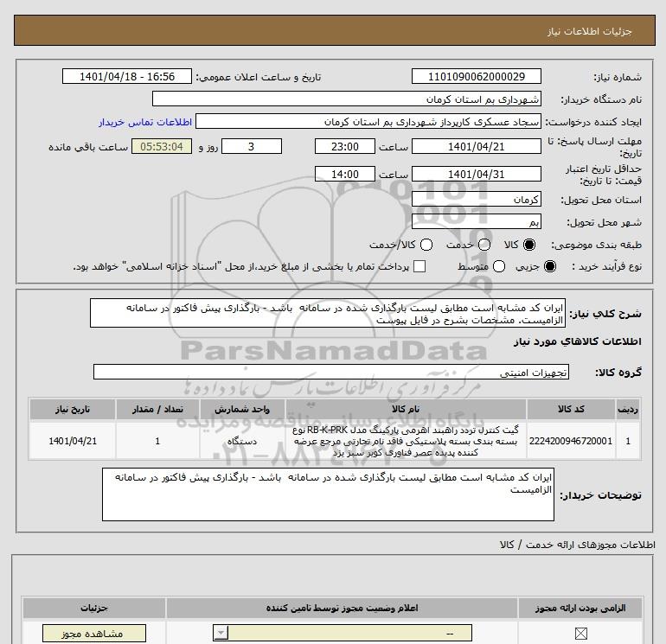This screenshot has height=644, width=666.
Task: Click the remaining time 05:53:04 field
Action: pyautogui.click(x=162, y=146)
